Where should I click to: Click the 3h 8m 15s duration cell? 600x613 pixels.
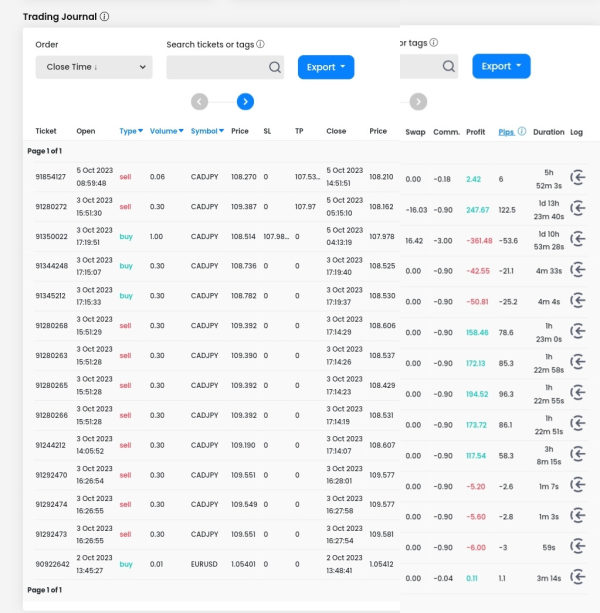click(x=549, y=455)
